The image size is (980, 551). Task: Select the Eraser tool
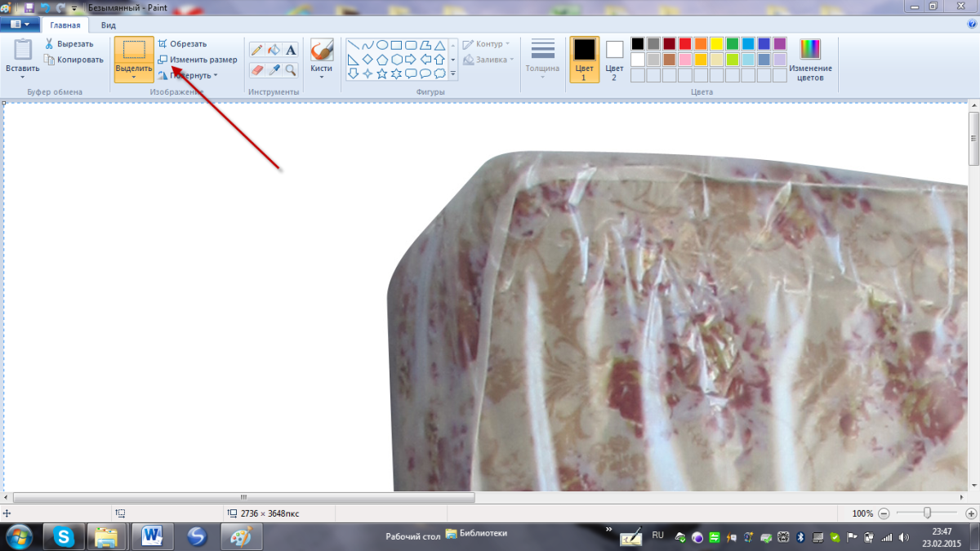[256, 70]
